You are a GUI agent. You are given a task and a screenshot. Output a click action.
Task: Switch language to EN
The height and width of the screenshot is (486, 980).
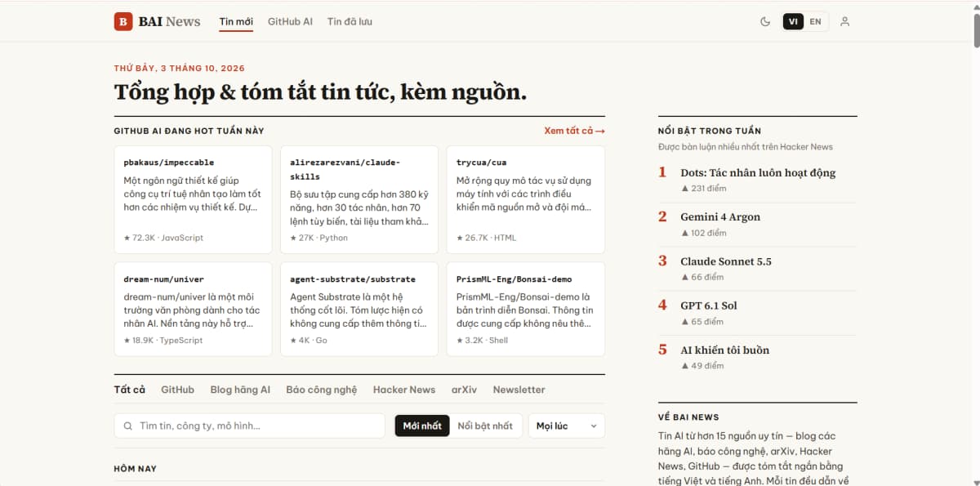[x=816, y=22]
